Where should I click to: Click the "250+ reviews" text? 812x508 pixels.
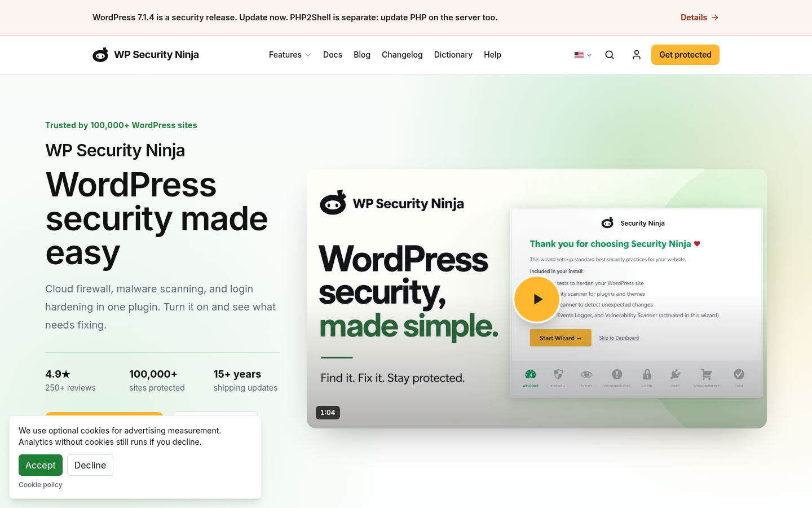[x=70, y=388]
